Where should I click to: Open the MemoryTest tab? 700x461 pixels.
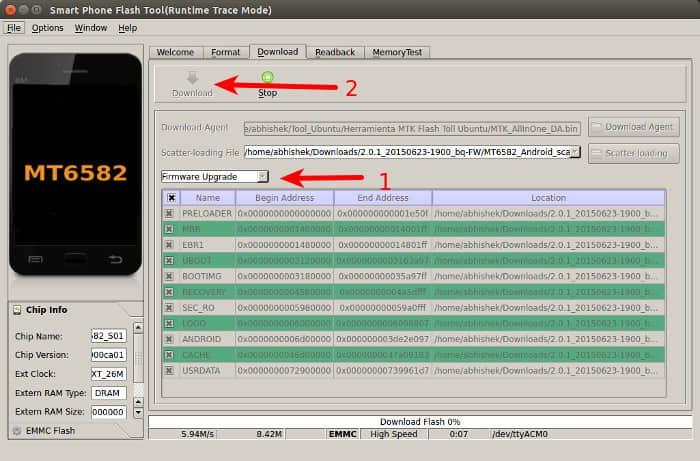[396, 52]
